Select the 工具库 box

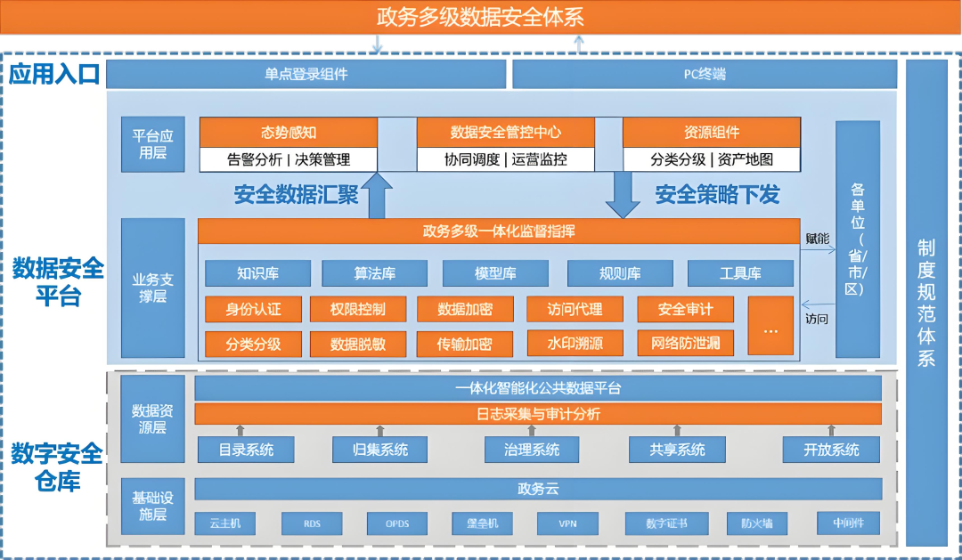(x=740, y=273)
